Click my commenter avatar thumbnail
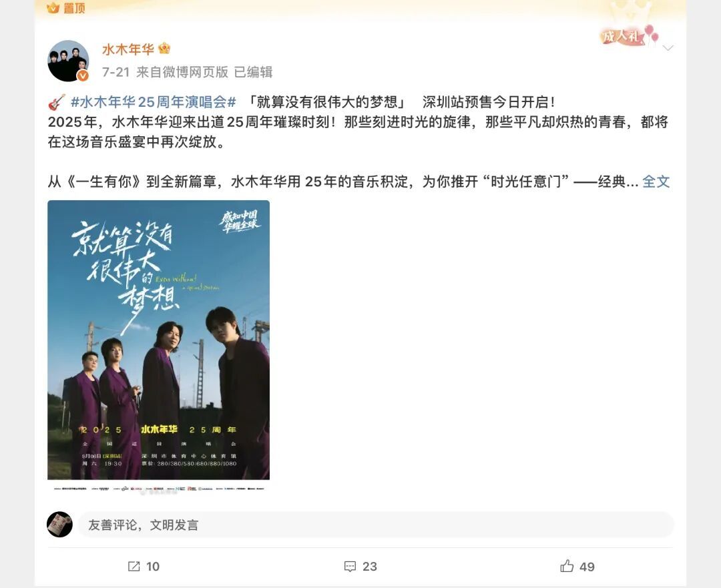Image resolution: width=721 pixels, height=588 pixels. click(60, 524)
